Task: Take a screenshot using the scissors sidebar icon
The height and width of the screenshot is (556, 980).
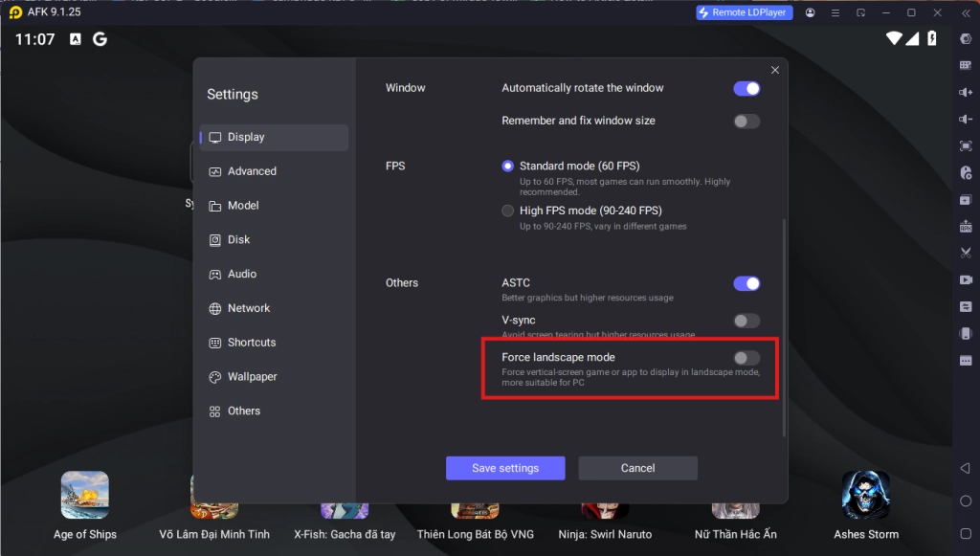Action: [967, 253]
